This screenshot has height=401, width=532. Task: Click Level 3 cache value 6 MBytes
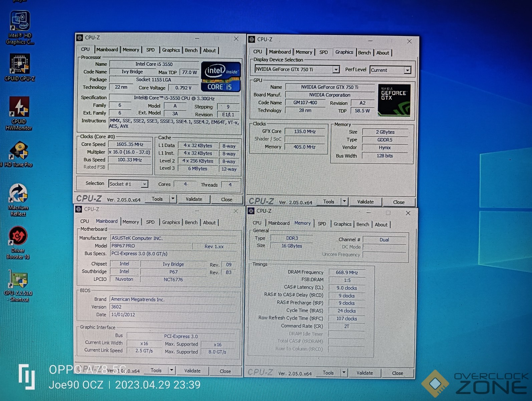tap(198, 168)
